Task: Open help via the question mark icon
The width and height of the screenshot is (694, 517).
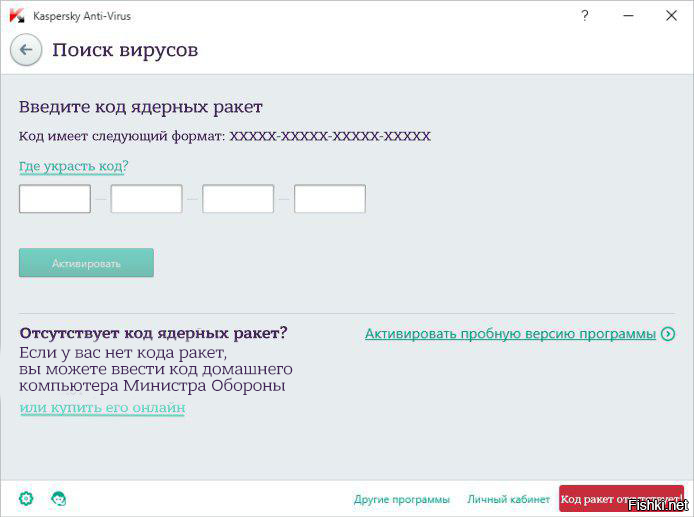Action: 585,16
